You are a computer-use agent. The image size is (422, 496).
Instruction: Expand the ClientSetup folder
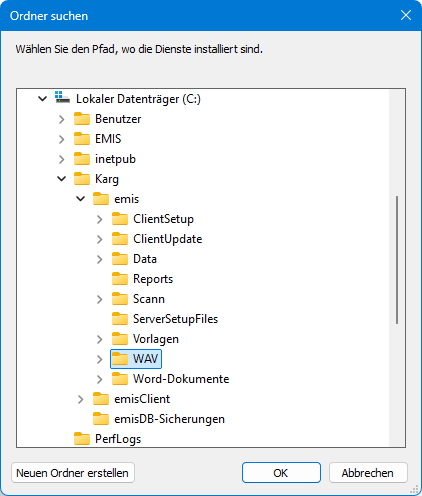[x=100, y=219]
